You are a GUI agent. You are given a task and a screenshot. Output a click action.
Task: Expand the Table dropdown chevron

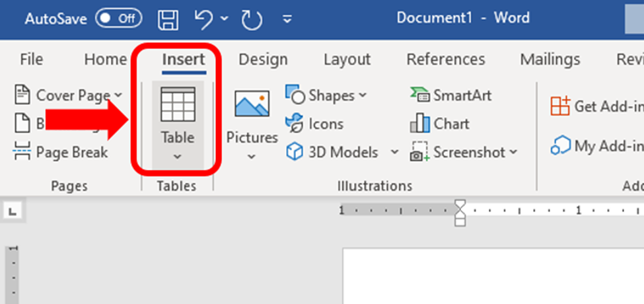178,157
